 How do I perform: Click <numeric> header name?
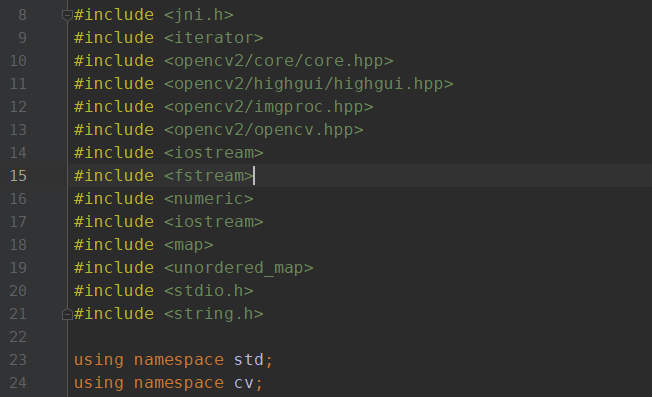[x=208, y=199]
